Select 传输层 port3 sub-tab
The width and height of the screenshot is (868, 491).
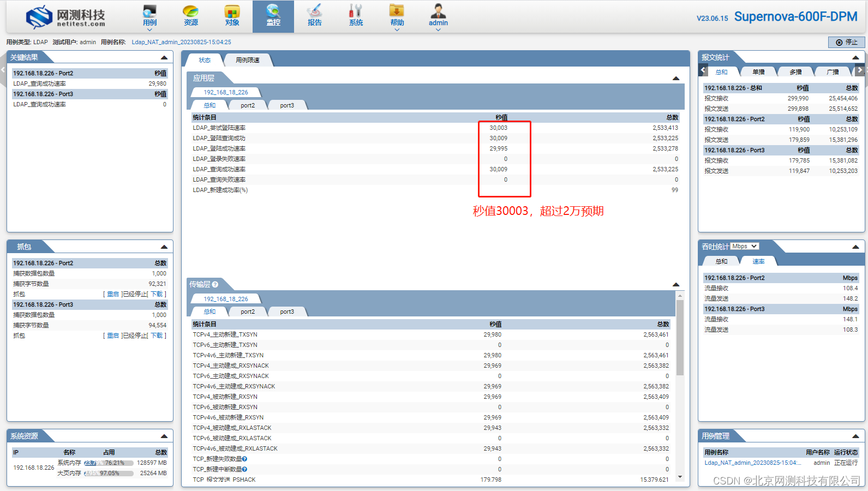(x=287, y=312)
